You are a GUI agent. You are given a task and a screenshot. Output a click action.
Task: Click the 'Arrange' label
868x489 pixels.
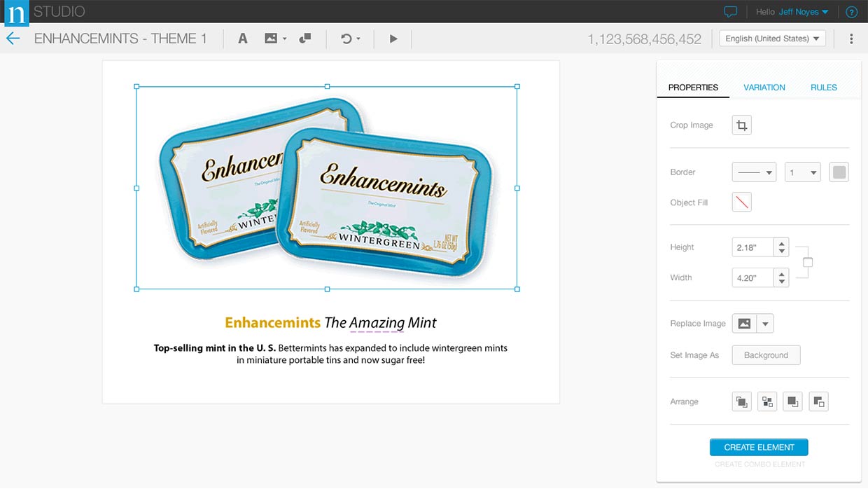(x=684, y=402)
